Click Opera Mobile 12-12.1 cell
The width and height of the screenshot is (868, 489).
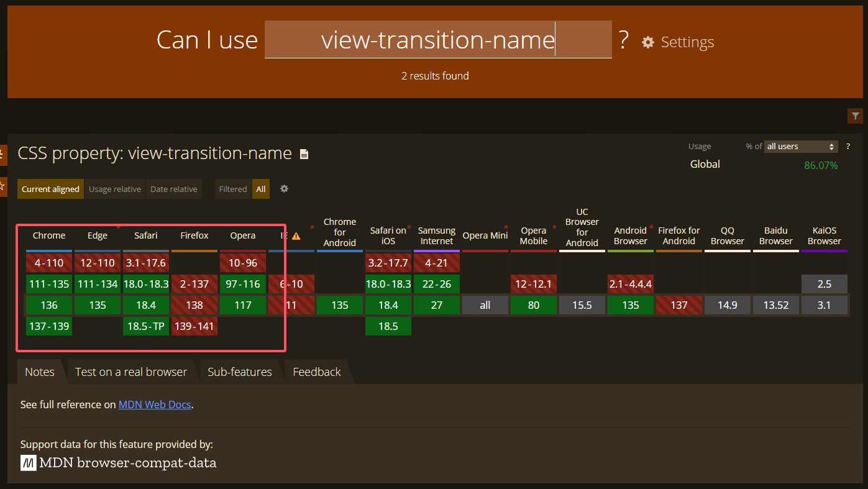(534, 284)
